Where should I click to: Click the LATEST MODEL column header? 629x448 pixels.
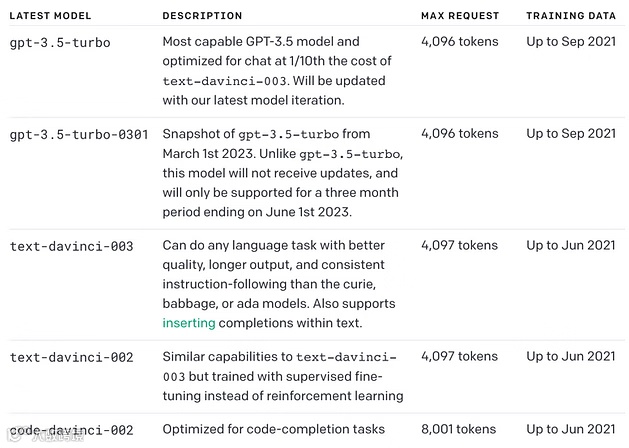click(52, 16)
